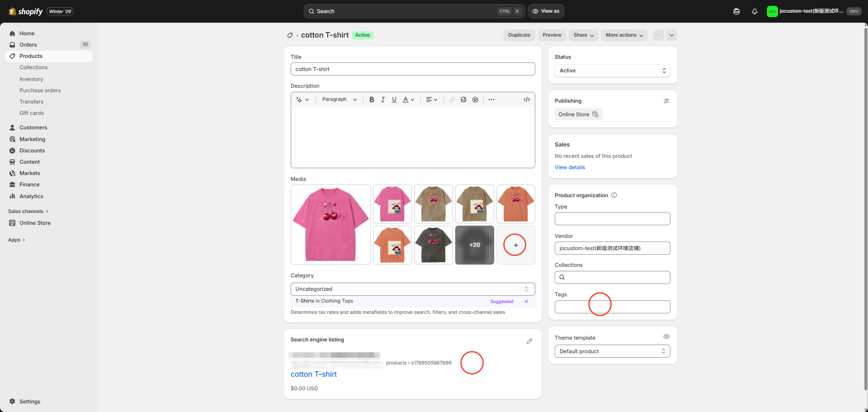The image size is (868, 412).
Task: Open Inventory in the sidebar
Action: (x=31, y=79)
